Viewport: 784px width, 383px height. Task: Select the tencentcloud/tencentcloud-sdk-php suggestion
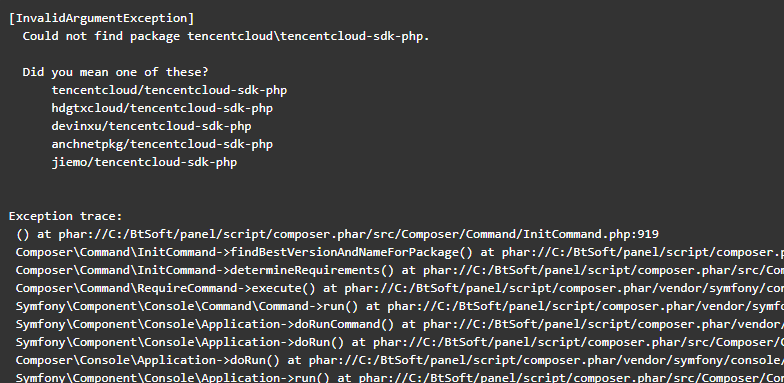tap(170, 90)
